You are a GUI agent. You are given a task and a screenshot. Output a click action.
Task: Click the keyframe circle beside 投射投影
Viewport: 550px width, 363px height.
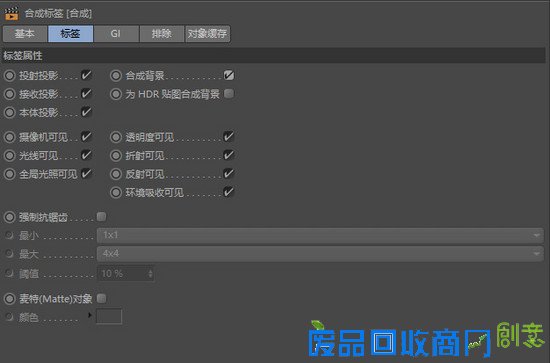[9, 75]
